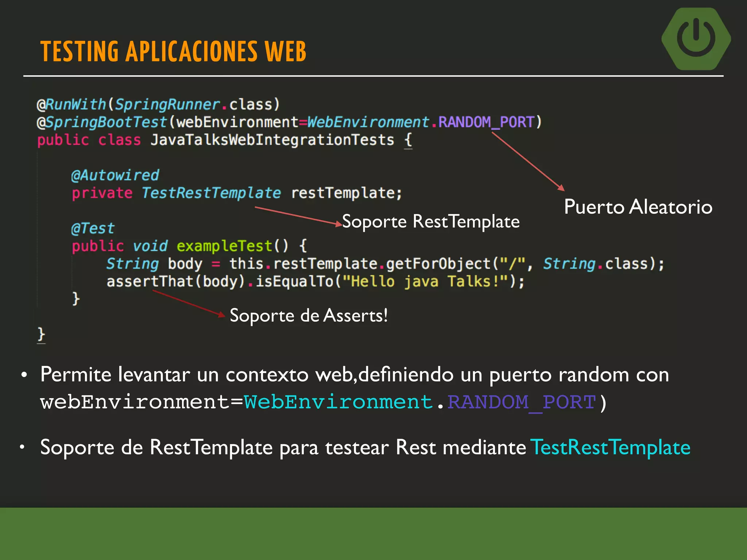
Task: Click the 'assertThat(body)' call
Action: 175,281
